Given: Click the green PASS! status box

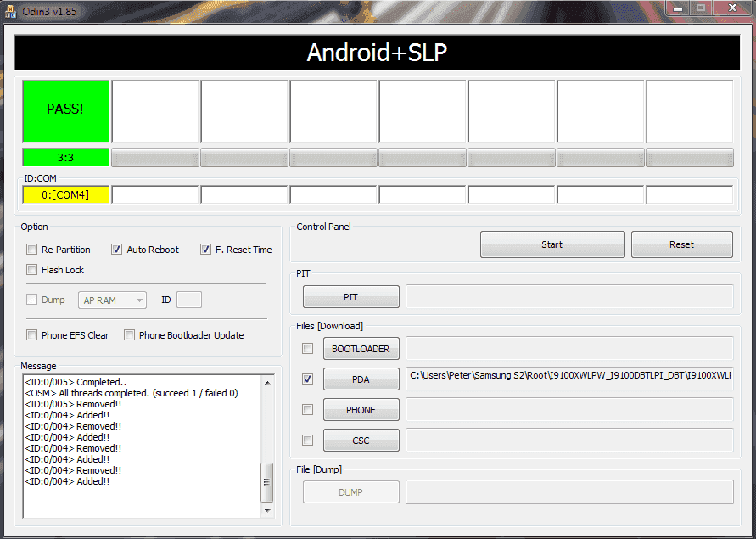Looking at the screenshot, I should tap(65, 111).
